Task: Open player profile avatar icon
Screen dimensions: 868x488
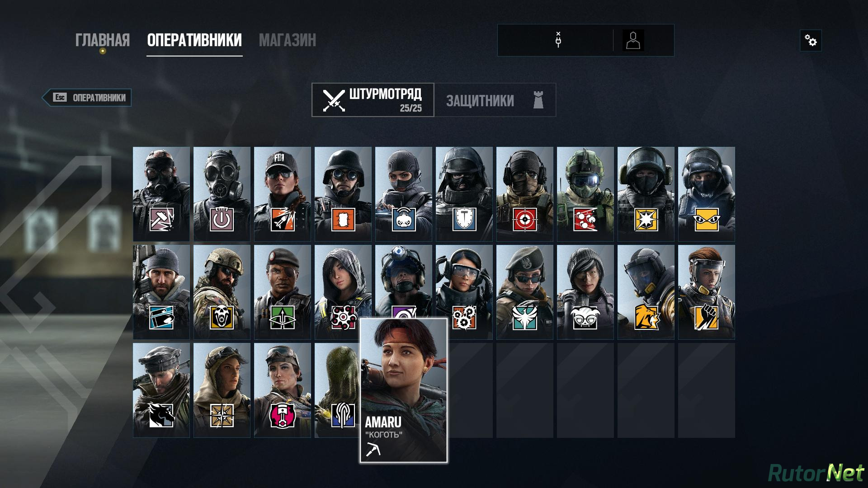Action: (633, 40)
